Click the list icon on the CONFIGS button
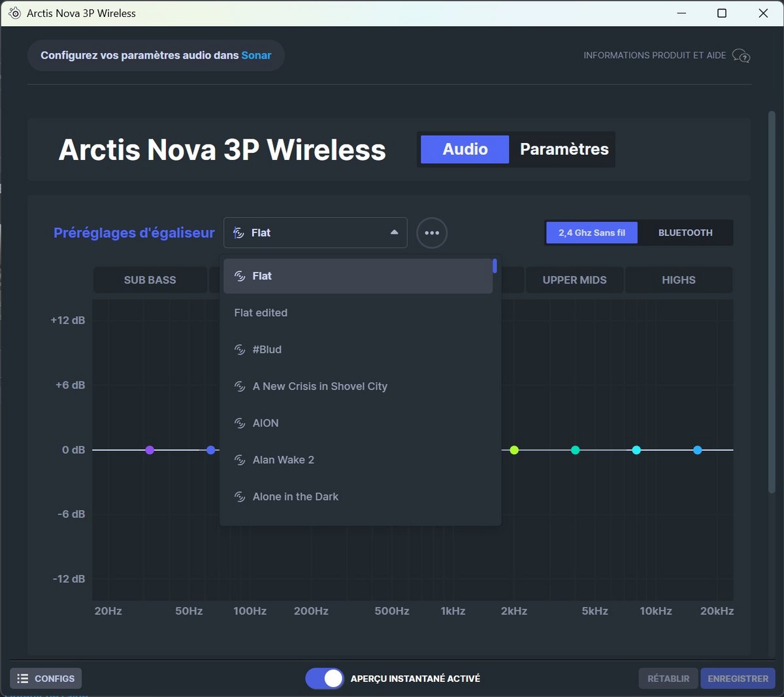Viewport: 784px width, 697px height. pos(23,679)
